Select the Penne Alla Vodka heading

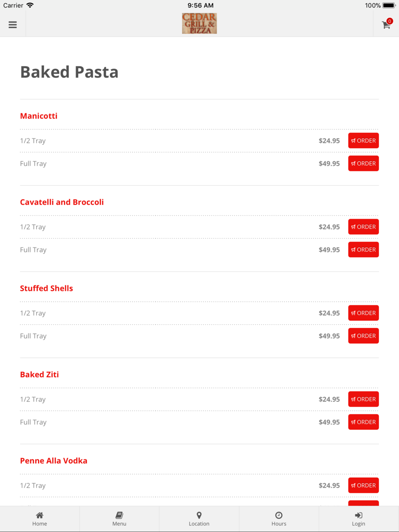click(53, 461)
